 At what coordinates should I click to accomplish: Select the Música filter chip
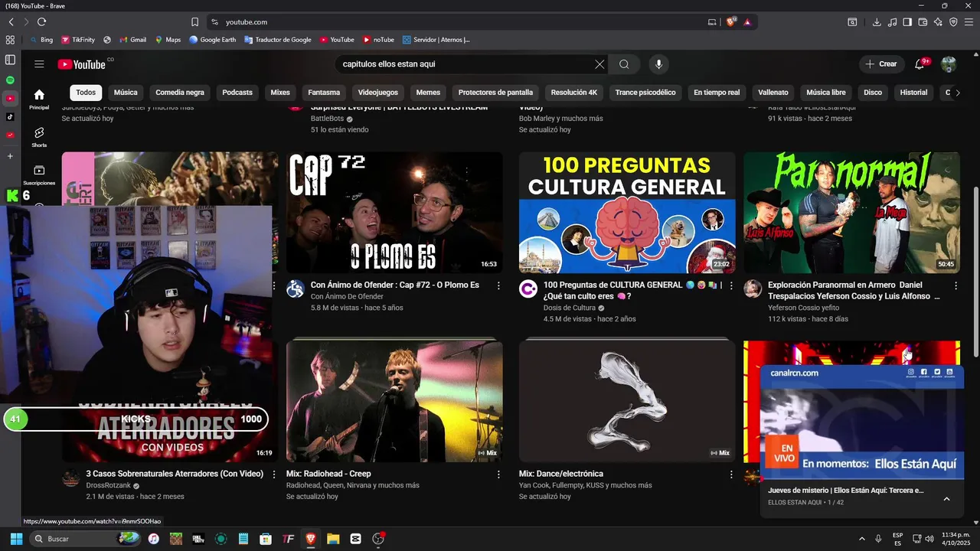(126, 93)
